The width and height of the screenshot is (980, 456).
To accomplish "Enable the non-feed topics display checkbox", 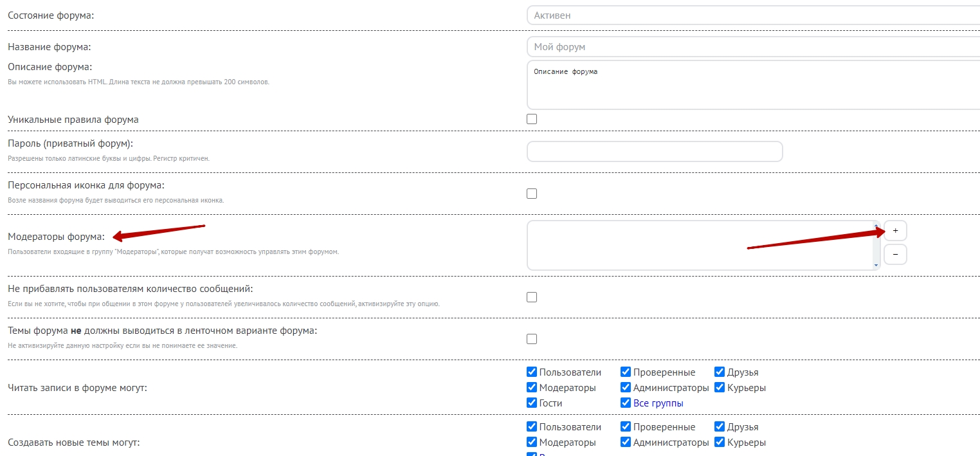I will [x=532, y=339].
